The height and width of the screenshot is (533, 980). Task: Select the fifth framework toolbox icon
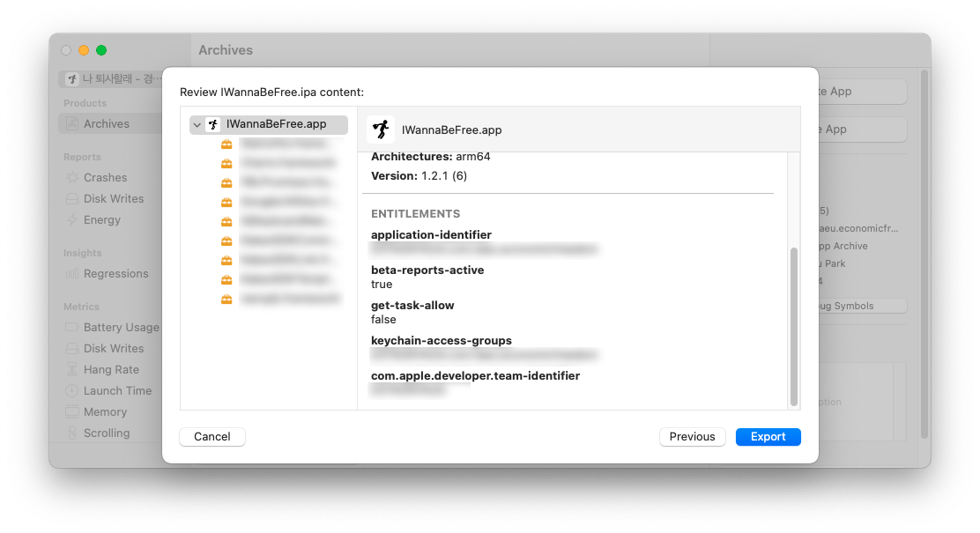[x=226, y=222]
